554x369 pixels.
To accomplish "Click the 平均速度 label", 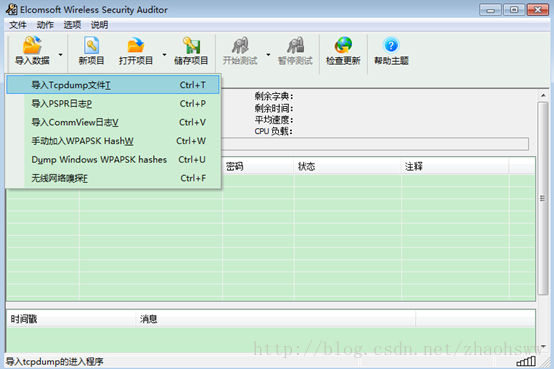I will tap(274, 120).
